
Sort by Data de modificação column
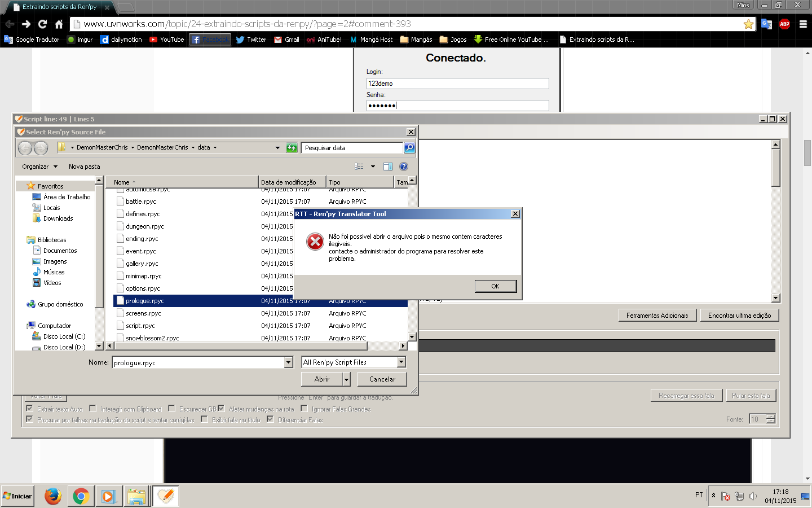(x=292, y=182)
